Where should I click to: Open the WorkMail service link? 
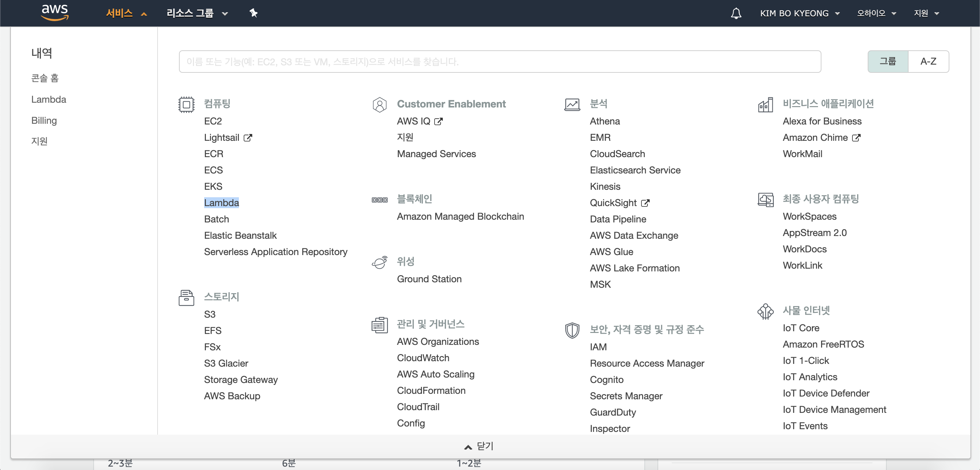[802, 154]
